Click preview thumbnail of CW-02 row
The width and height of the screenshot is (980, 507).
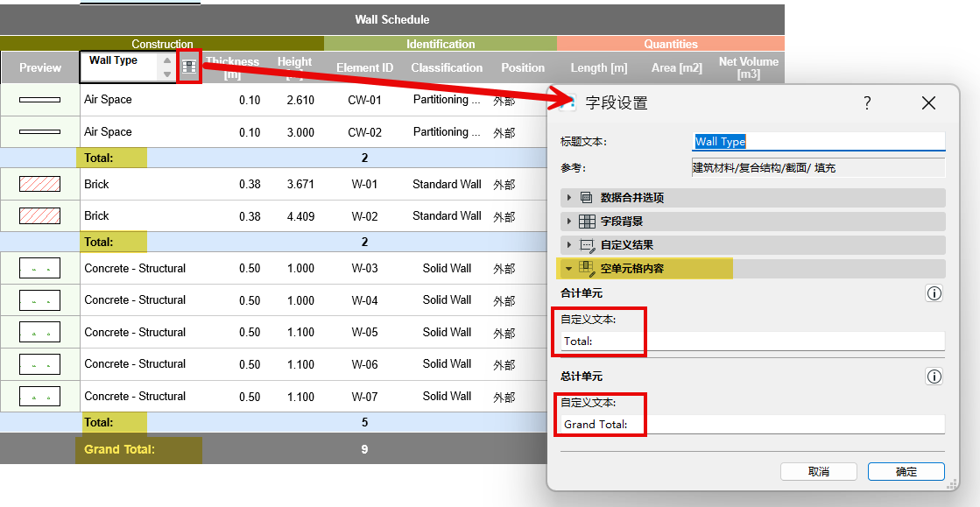click(40, 132)
